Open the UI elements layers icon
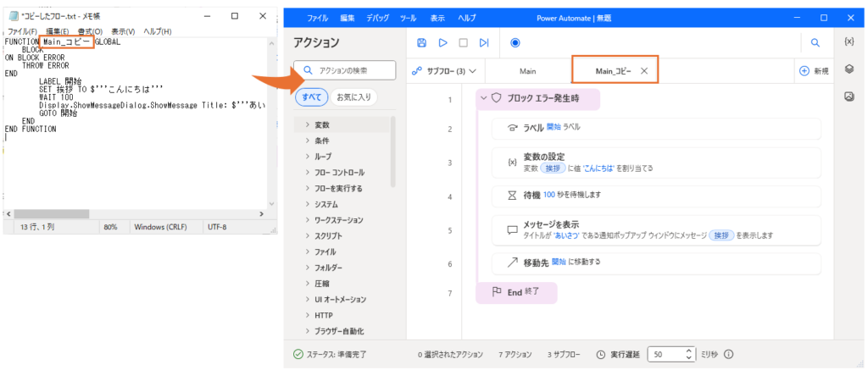Screen dimensions: 868x370 (849, 69)
